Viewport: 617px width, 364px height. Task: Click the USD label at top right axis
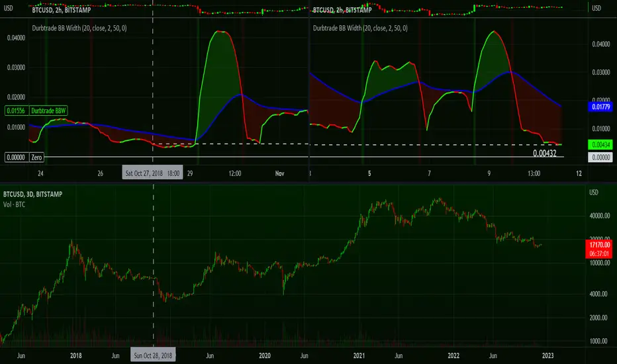coord(596,8)
